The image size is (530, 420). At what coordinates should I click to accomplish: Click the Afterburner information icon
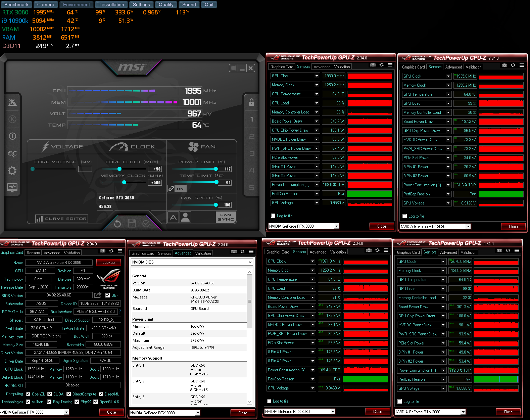(x=12, y=136)
